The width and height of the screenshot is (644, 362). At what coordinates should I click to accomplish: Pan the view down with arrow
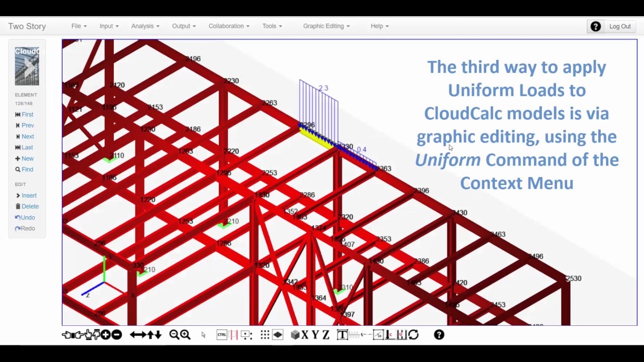click(x=158, y=335)
